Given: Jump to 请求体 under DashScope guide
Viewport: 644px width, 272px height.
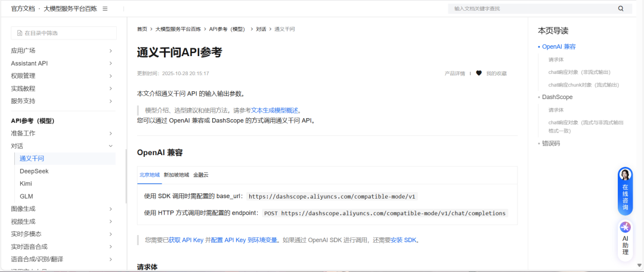Looking at the screenshot, I should [x=556, y=110].
